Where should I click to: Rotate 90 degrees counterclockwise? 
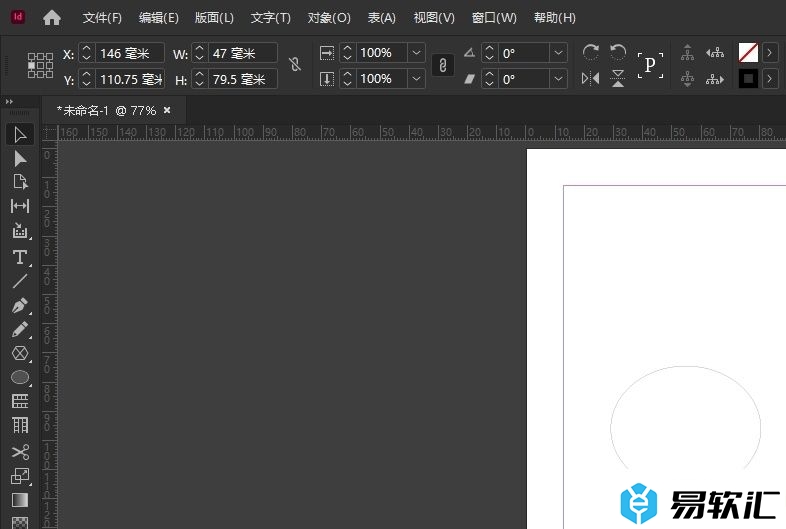[x=618, y=52]
